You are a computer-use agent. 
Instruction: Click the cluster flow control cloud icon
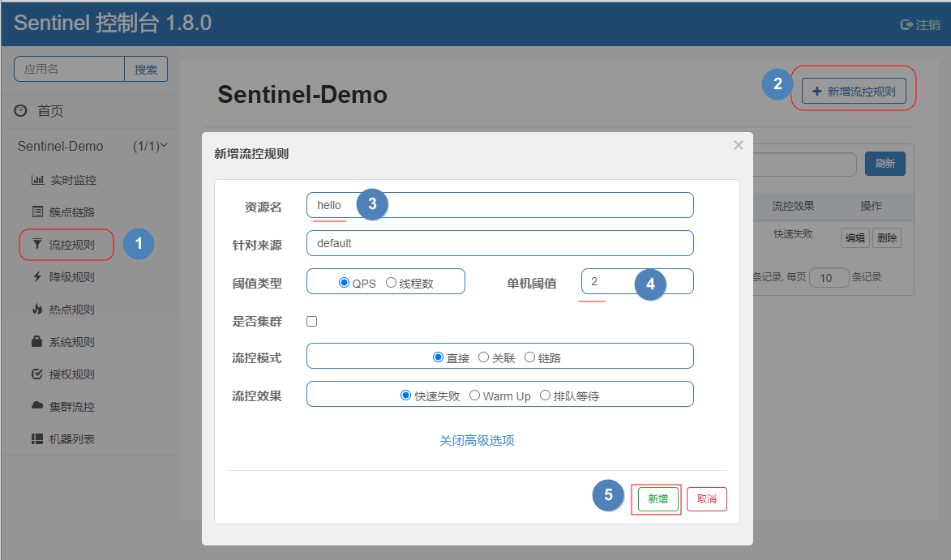(x=37, y=406)
